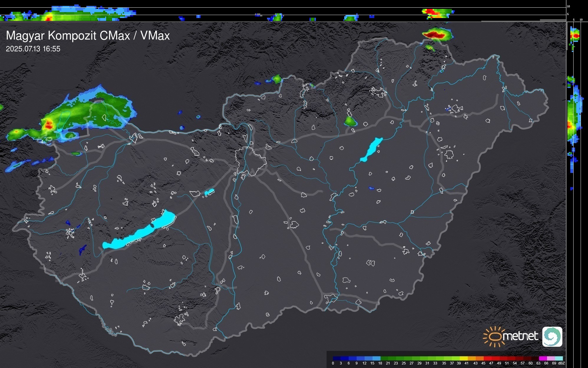
Task: Click the small green cell on the northwestern border
Action: click(x=277, y=79)
